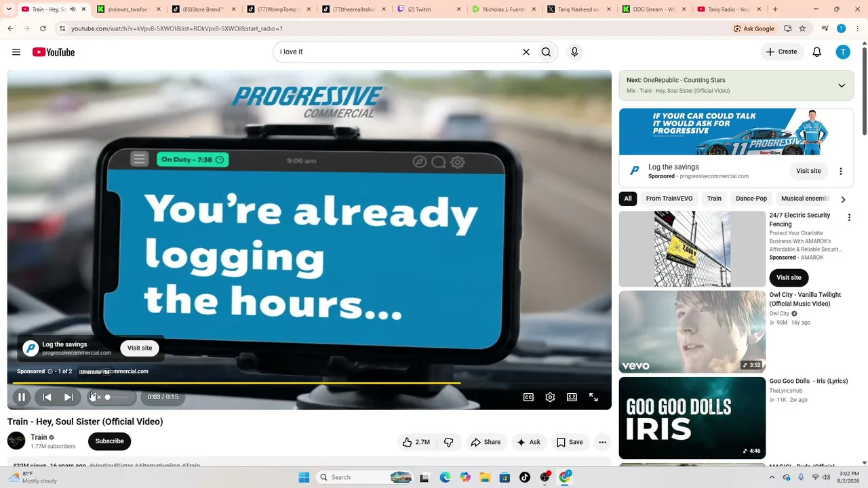Filter by From TrainVEVO chip
The image size is (868, 488).
point(669,199)
